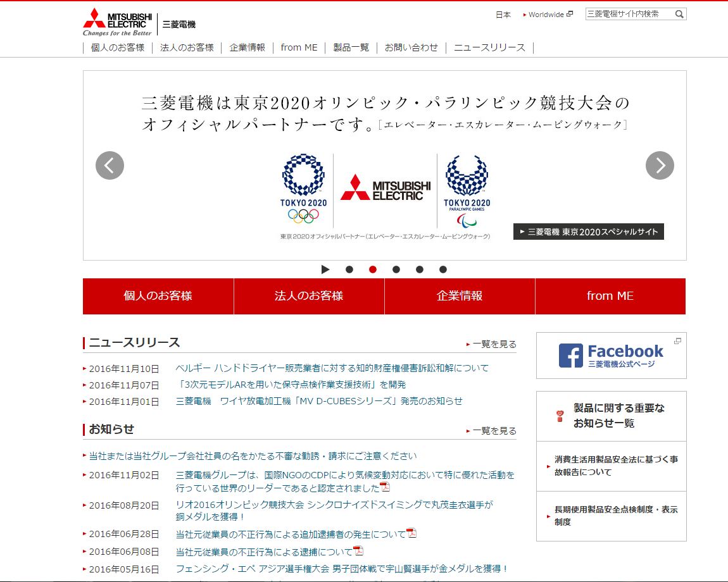The width and height of the screenshot is (728, 582).
Task: Open 不正行為による追加逮捕者 notice link
Action: coord(291,534)
